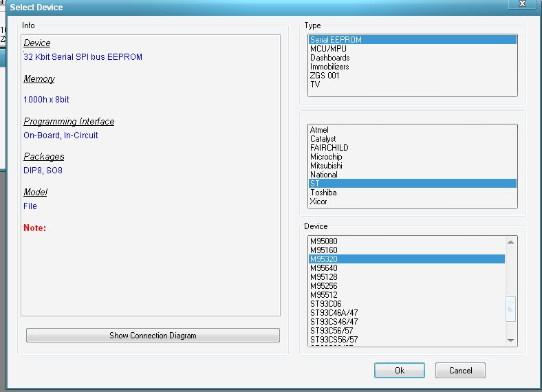Select Xicor manufacturer

(x=413, y=202)
